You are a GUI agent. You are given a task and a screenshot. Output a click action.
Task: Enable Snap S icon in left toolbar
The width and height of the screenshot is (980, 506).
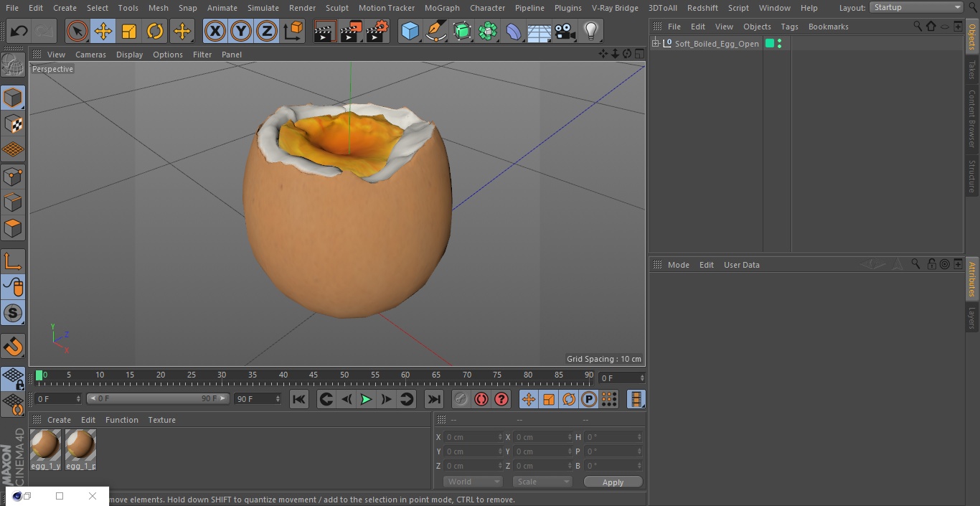click(x=13, y=313)
